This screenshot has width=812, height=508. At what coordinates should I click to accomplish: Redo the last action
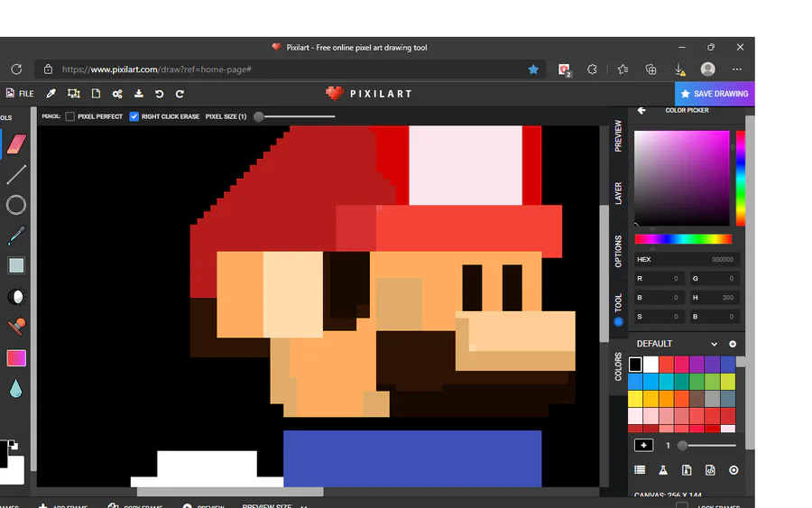click(180, 94)
